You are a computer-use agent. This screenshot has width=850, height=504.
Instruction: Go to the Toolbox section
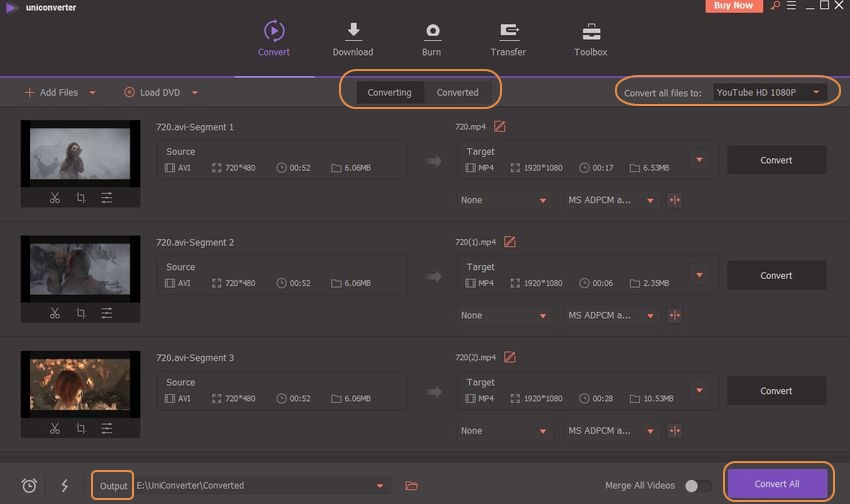click(x=590, y=40)
